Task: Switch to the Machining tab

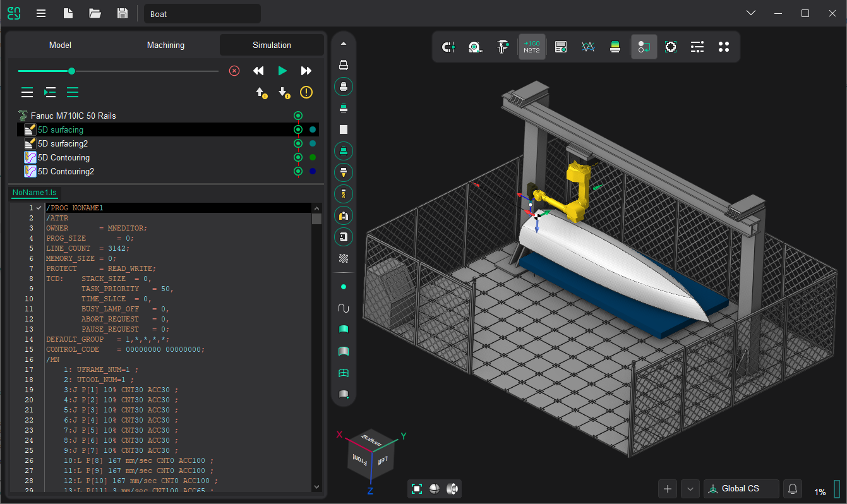Action: pyautogui.click(x=165, y=45)
